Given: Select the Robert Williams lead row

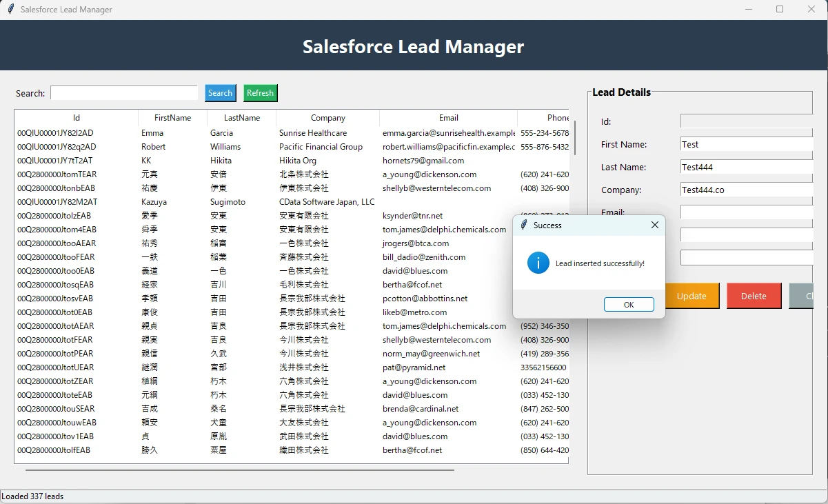Looking at the screenshot, I should click(207, 147).
